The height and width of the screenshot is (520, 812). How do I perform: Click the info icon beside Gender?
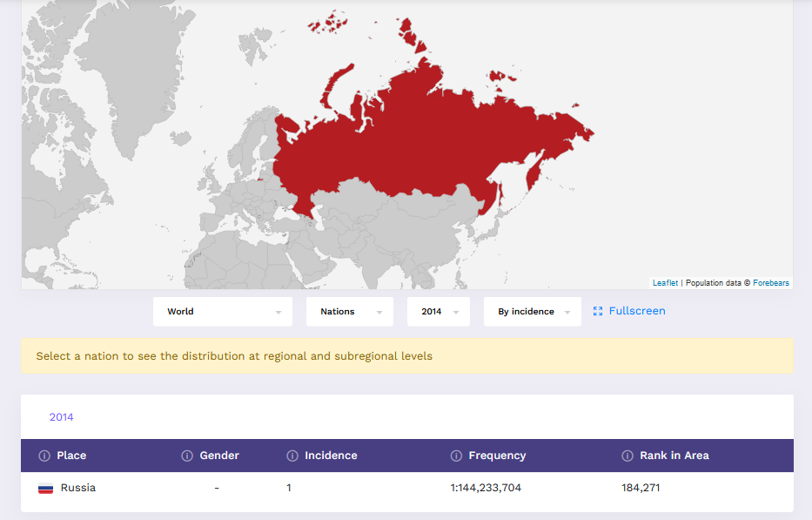point(187,456)
